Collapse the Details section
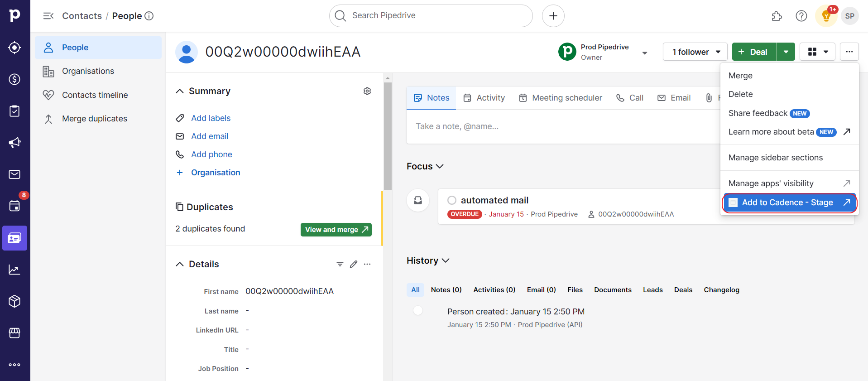The width and height of the screenshot is (868, 381). [180, 264]
